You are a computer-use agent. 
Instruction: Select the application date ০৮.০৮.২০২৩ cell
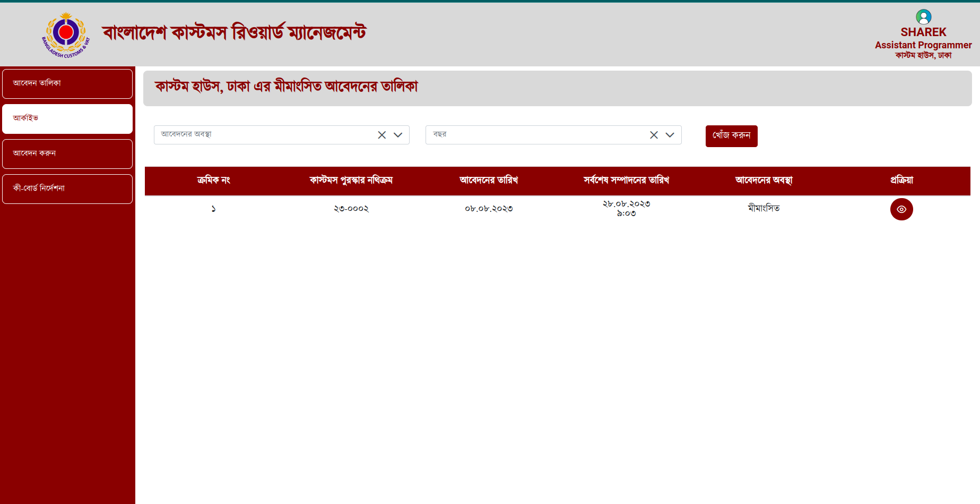pyautogui.click(x=489, y=209)
